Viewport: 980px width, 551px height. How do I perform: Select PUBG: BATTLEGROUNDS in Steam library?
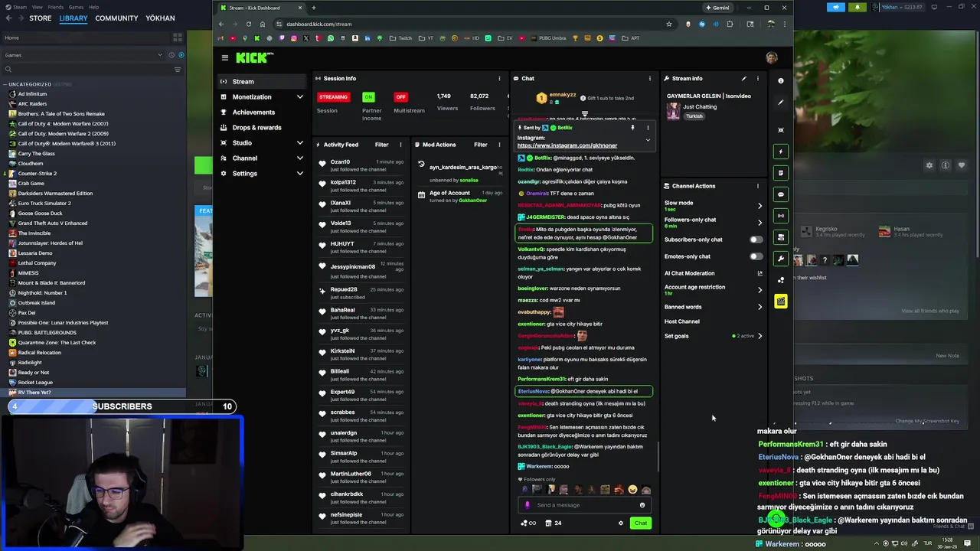(47, 333)
